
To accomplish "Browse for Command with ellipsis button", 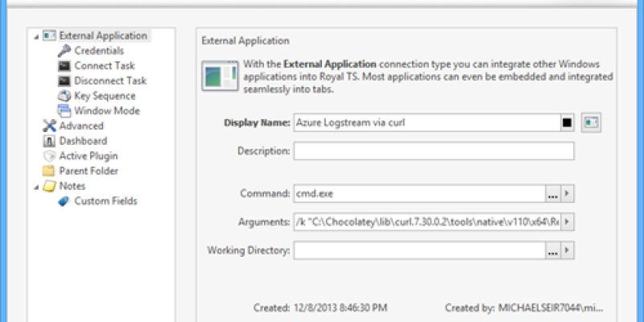I will 552,194.
